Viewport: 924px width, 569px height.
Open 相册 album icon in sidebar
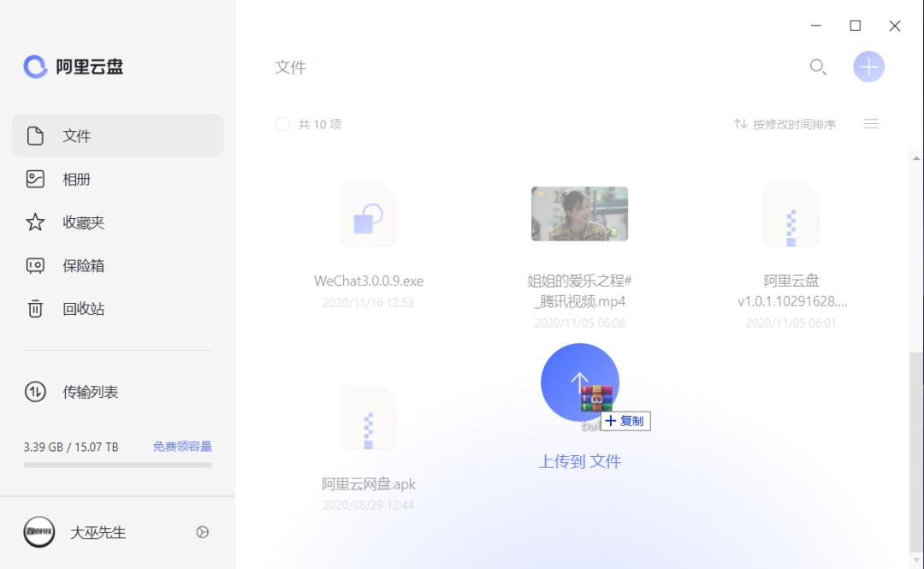tap(36, 179)
